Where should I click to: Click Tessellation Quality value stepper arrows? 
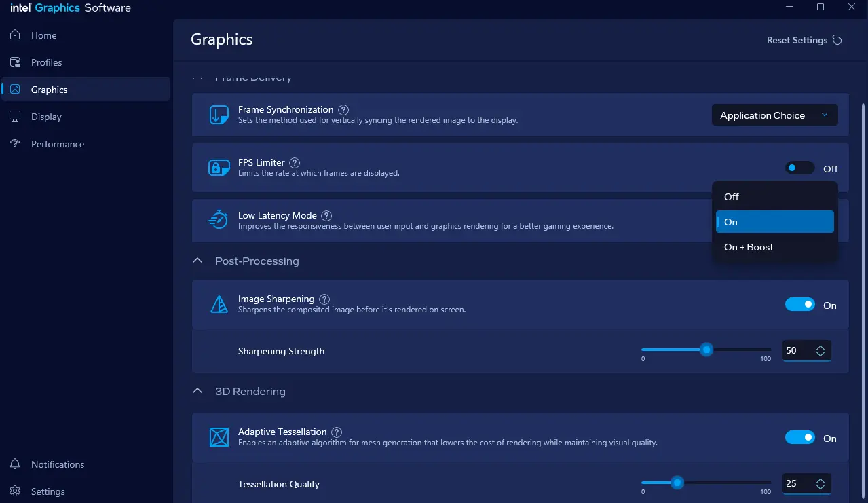click(820, 484)
